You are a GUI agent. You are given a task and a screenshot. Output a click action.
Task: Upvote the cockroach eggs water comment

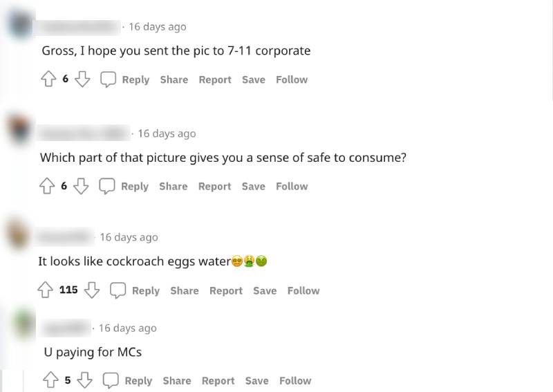(46, 290)
